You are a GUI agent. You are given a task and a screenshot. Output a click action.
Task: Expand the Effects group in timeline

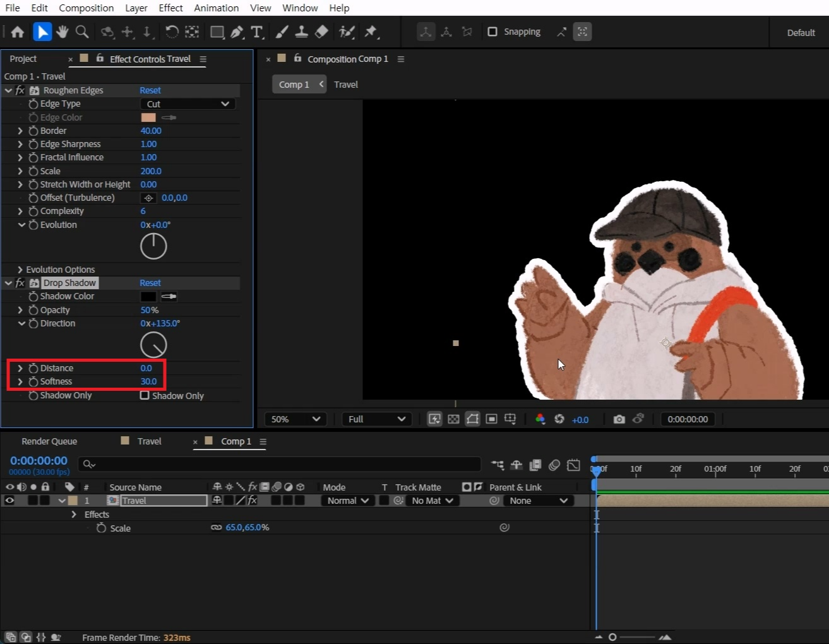(x=74, y=515)
